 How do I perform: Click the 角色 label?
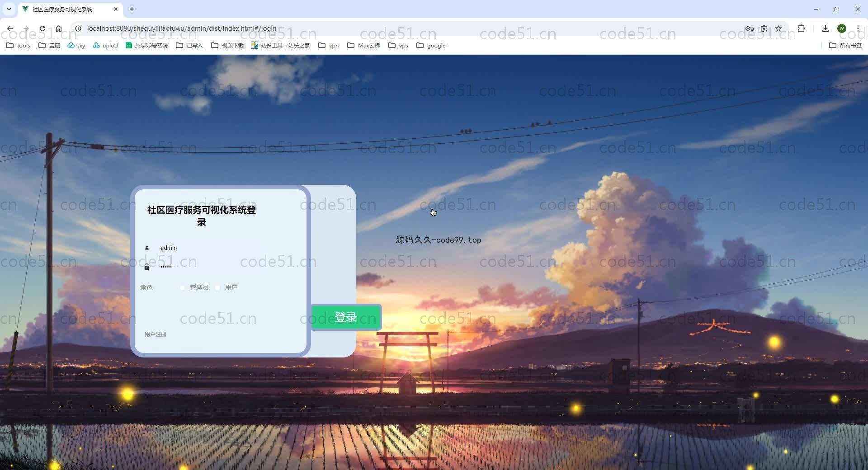tap(146, 287)
